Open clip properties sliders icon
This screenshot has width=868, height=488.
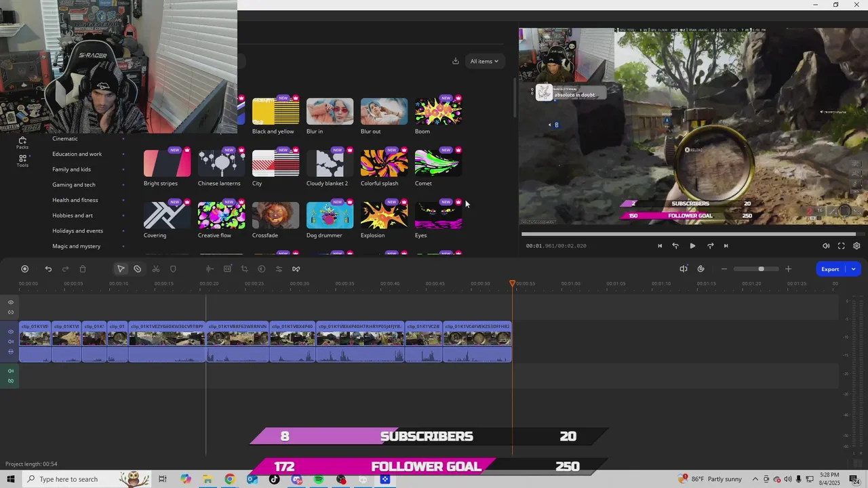[279, 269]
